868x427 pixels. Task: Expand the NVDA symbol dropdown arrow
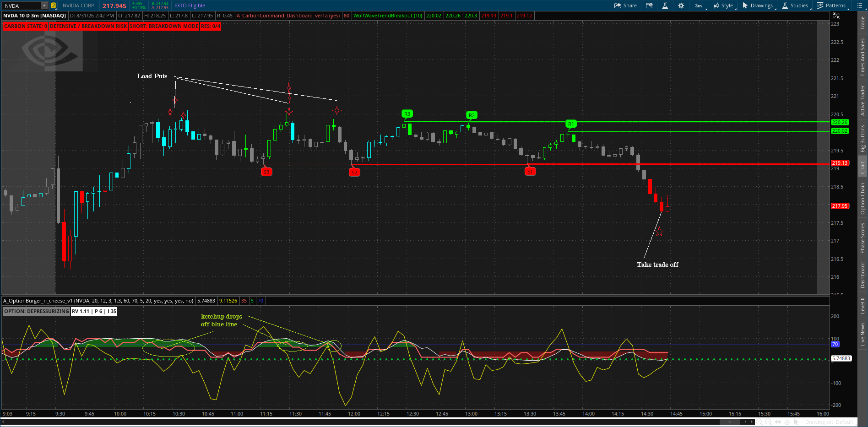(x=44, y=6)
